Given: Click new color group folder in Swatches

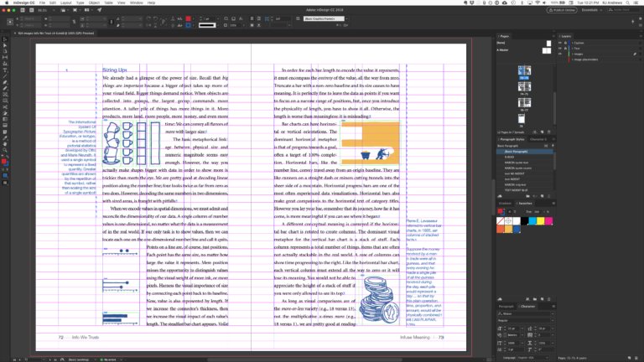Looking at the screenshot, I should click(x=535, y=299).
